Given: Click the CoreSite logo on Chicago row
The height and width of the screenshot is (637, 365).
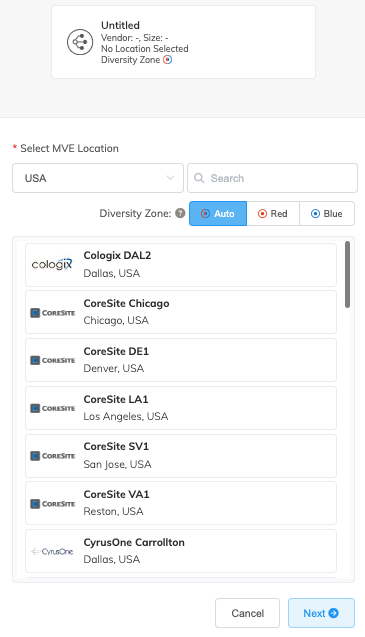Looking at the screenshot, I should tap(53, 313).
